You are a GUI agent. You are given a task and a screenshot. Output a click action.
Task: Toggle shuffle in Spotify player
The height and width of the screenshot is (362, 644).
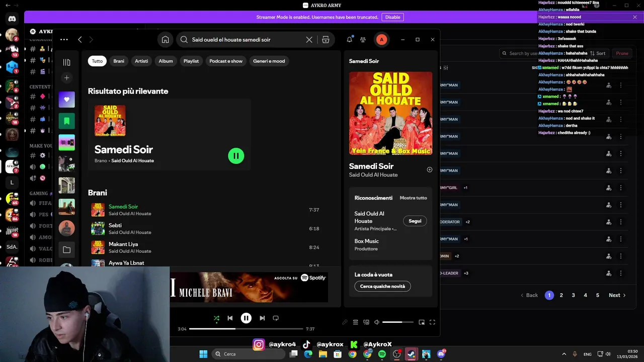(216, 318)
